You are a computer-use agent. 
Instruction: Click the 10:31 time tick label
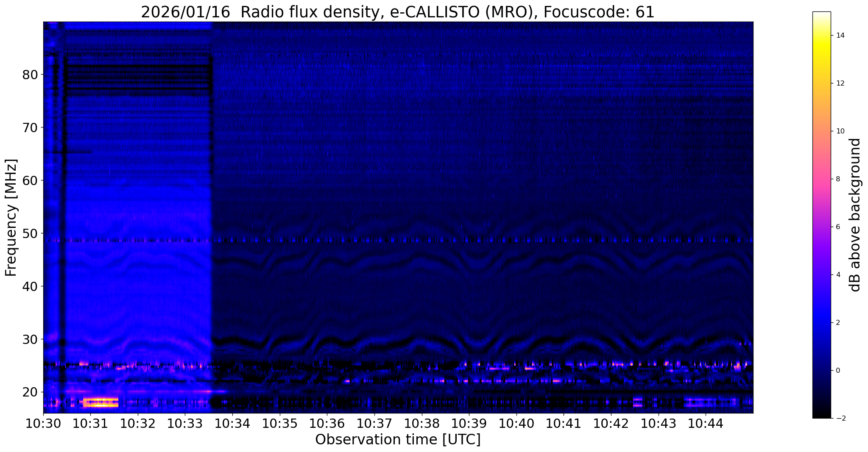(x=90, y=424)
